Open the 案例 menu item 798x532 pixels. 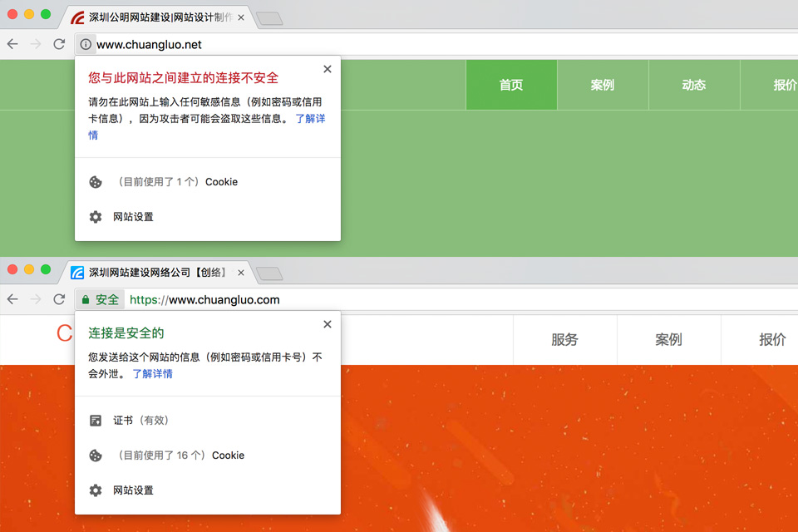coord(602,84)
